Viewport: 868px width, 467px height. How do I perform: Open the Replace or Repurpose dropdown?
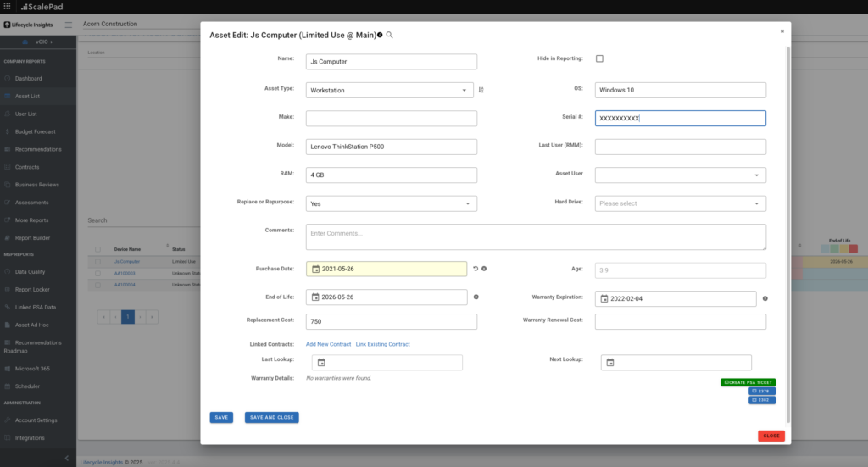[x=392, y=203]
